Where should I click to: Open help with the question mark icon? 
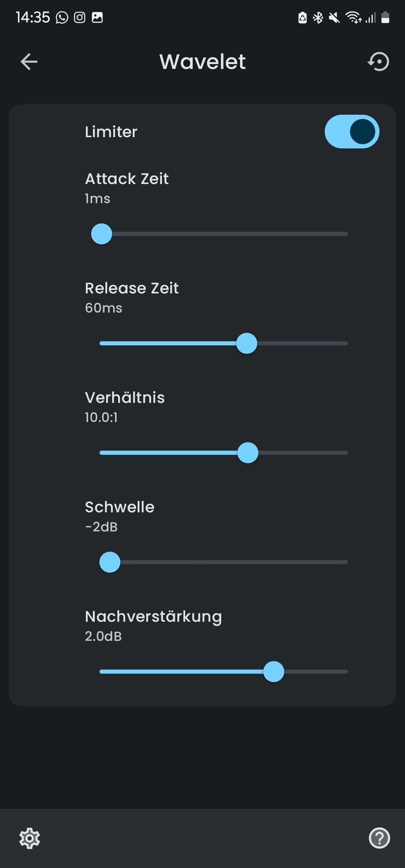379,838
